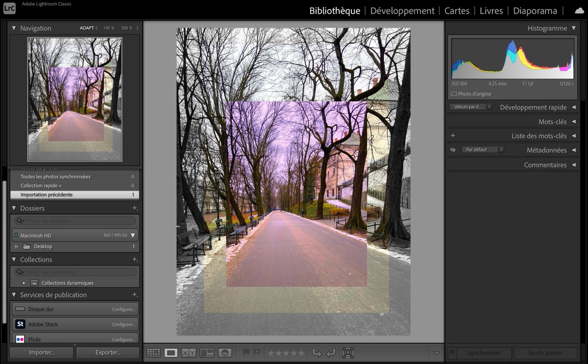Click the Flickr service icon
The image size is (588, 364).
pyautogui.click(x=20, y=339)
